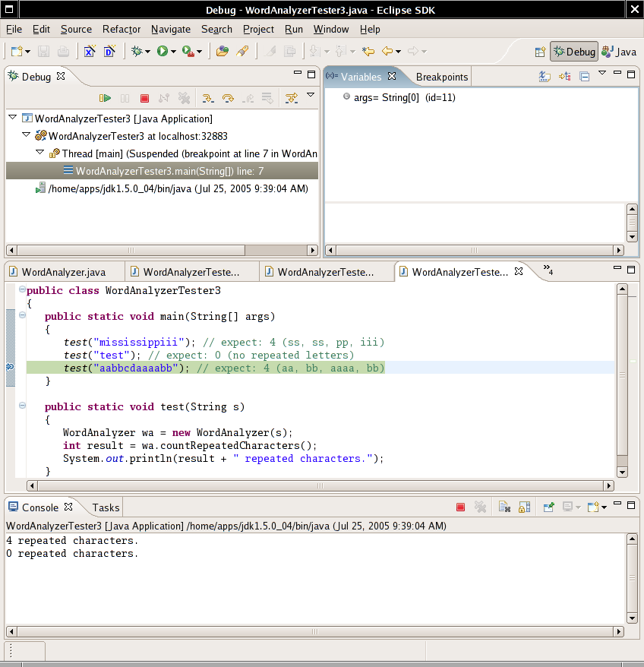Image resolution: width=644 pixels, height=667 pixels.
Task: Switch to the Breakpoints tab
Action: pos(441,77)
